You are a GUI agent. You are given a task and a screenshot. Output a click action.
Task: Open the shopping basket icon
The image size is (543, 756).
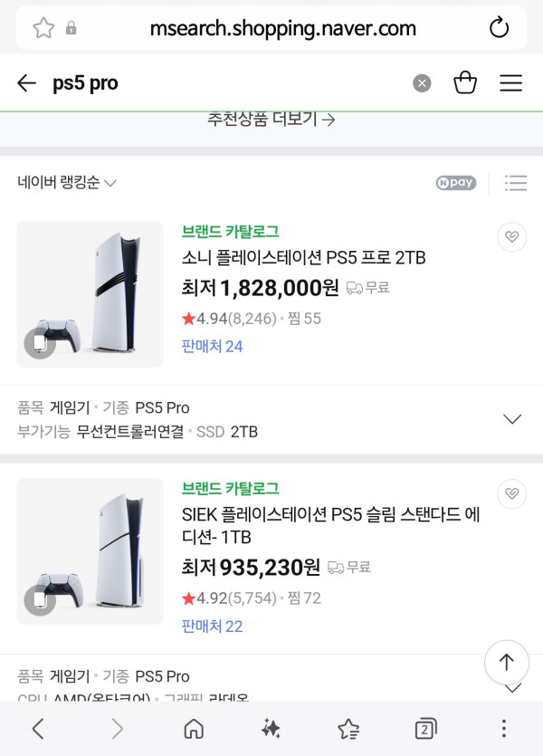tap(465, 82)
